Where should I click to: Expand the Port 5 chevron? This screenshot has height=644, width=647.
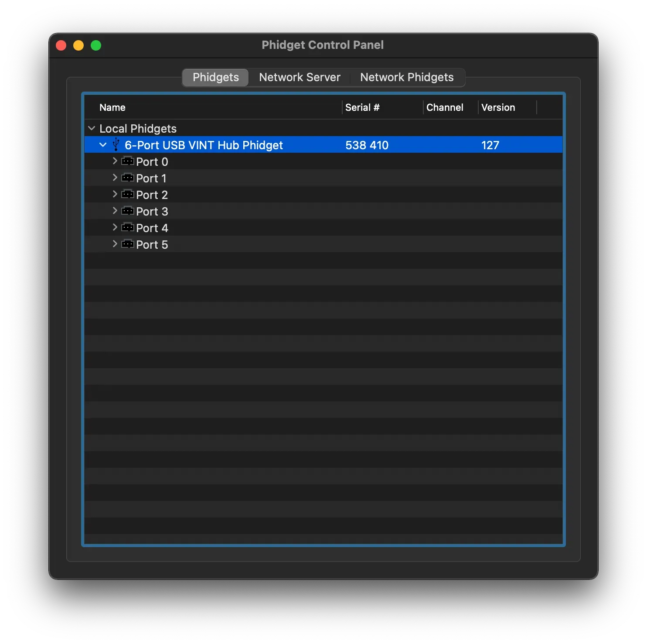[115, 244]
